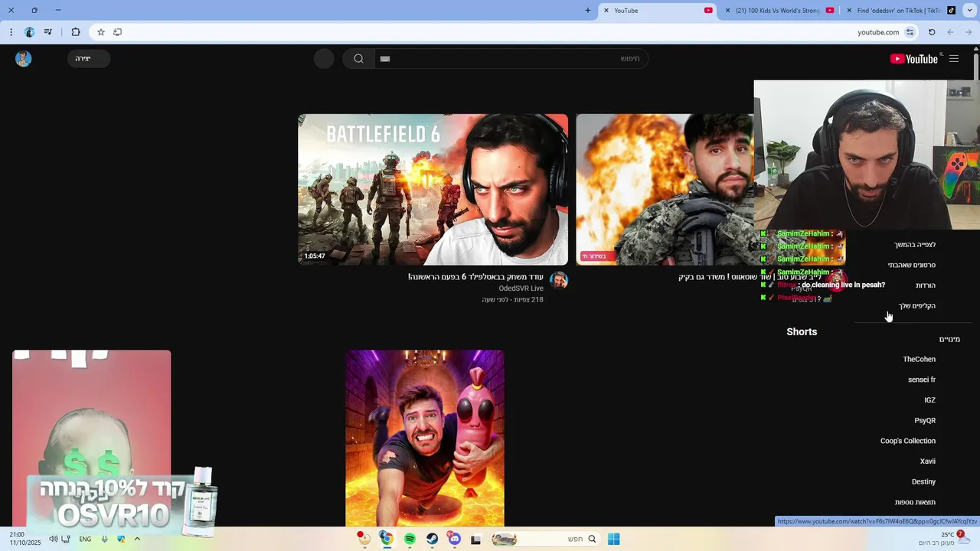Click the magnifier search button on YouTube
The width and height of the screenshot is (980, 551).
(x=358, y=59)
